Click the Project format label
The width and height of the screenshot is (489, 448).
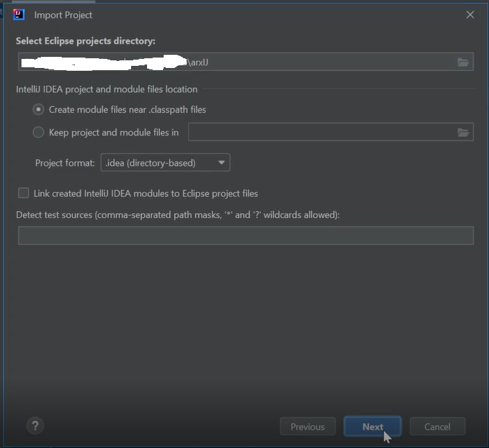pyautogui.click(x=65, y=163)
